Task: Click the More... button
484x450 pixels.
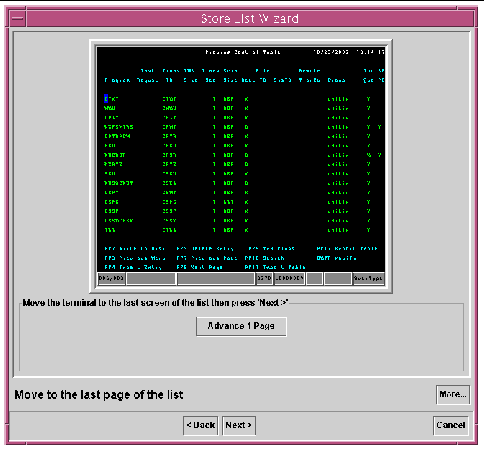Action: [x=453, y=394]
